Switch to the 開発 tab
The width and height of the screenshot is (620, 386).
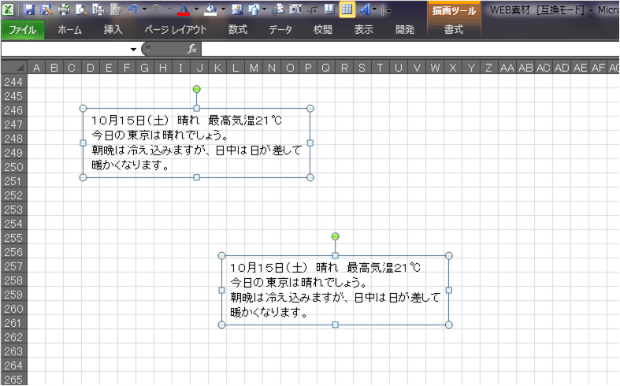405,30
